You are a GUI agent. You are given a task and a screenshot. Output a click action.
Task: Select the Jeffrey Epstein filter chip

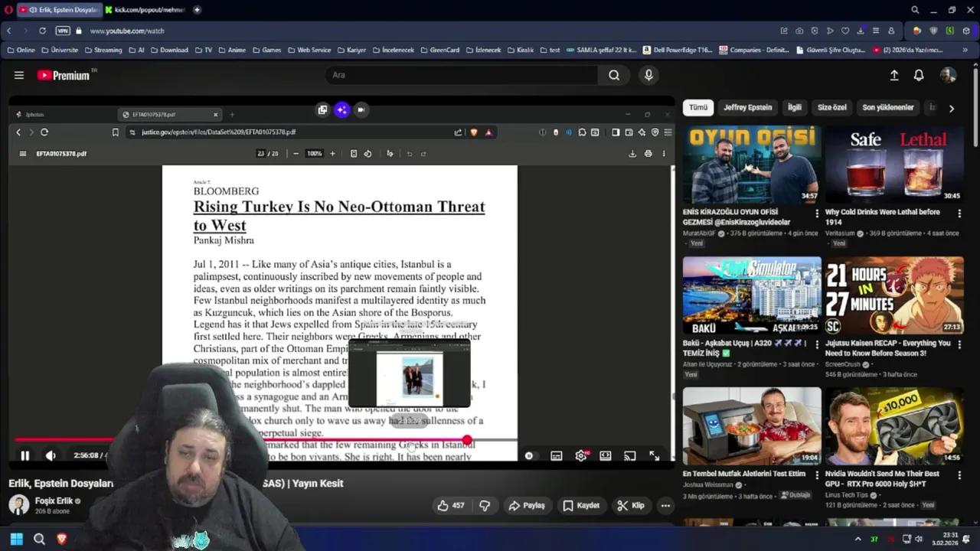748,108
